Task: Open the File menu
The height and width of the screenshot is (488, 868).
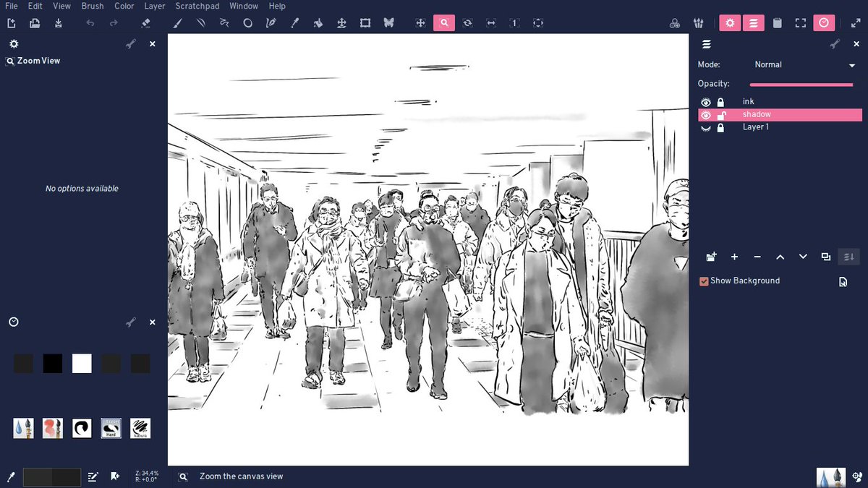Action: point(11,6)
